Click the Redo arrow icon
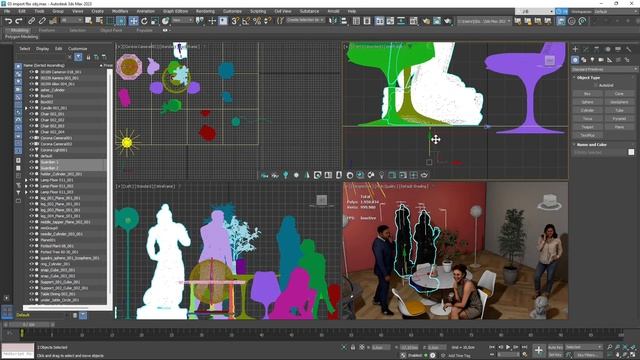 (x=19, y=21)
